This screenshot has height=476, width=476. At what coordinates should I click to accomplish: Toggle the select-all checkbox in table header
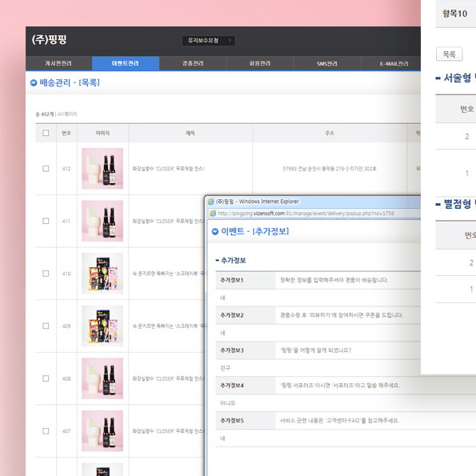(x=46, y=133)
